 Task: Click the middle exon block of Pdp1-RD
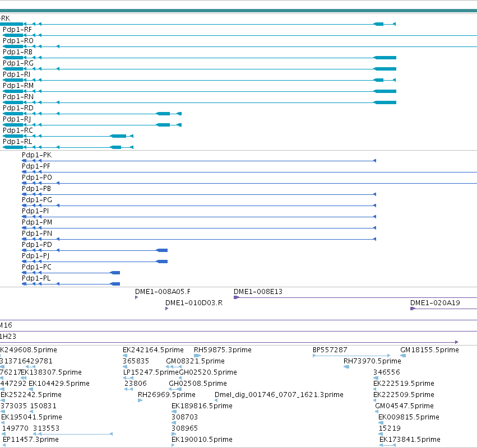tap(163, 114)
